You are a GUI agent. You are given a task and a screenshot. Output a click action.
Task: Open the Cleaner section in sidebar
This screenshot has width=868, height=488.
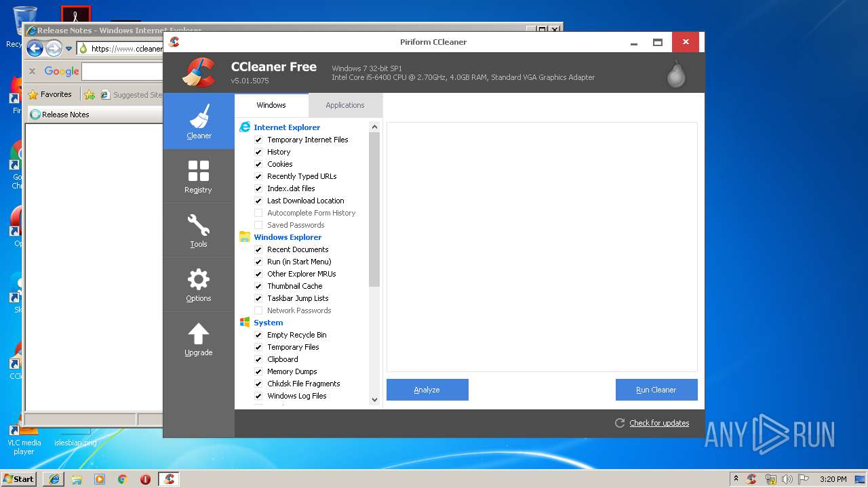pos(199,121)
